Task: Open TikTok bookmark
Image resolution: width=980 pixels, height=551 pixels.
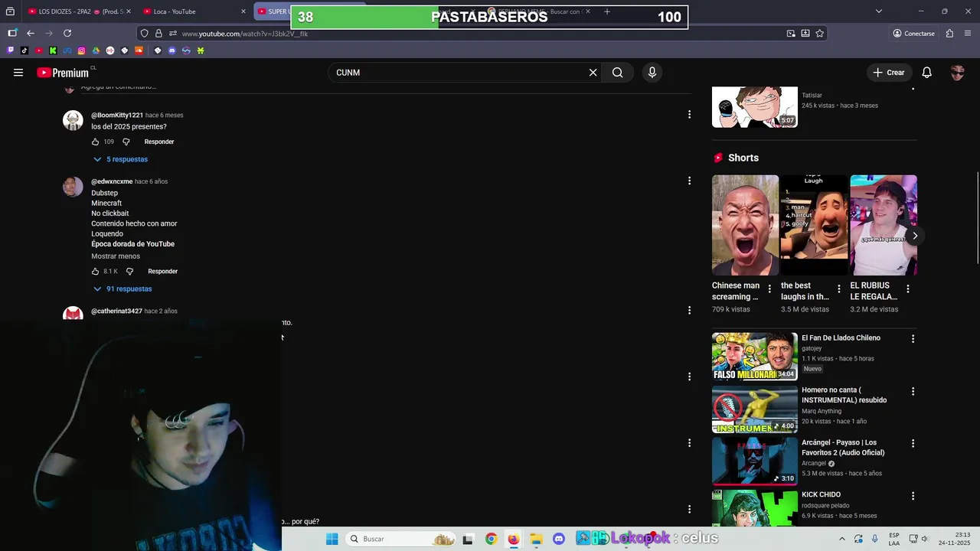Action: (x=24, y=51)
